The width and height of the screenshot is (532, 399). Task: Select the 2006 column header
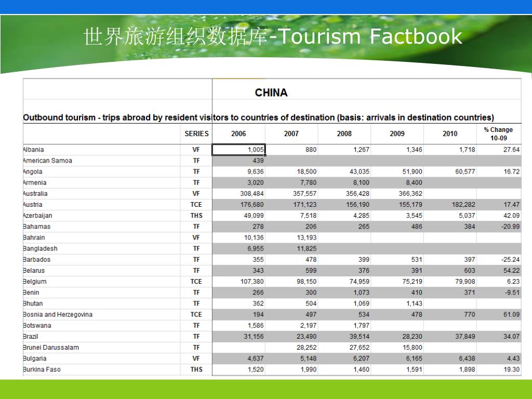(238, 134)
